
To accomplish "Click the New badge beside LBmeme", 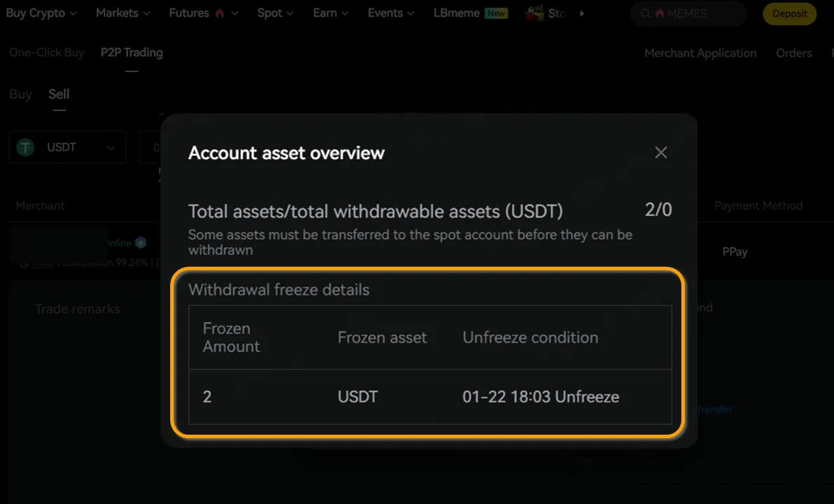I will pyautogui.click(x=496, y=13).
